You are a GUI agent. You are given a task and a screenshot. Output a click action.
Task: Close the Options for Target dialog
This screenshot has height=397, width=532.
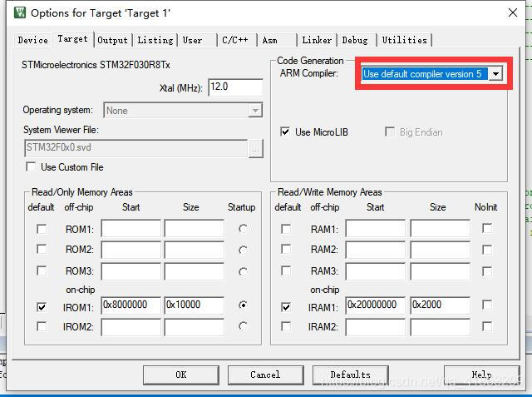513,13
